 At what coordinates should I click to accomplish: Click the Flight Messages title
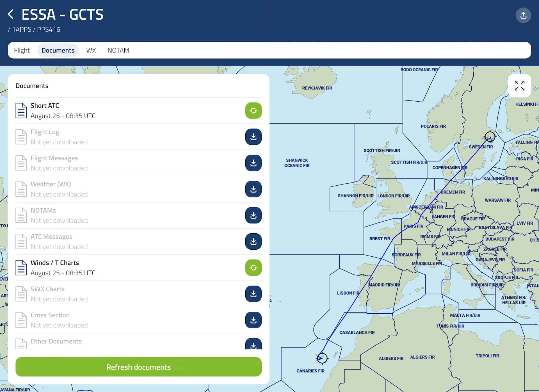click(54, 158)
